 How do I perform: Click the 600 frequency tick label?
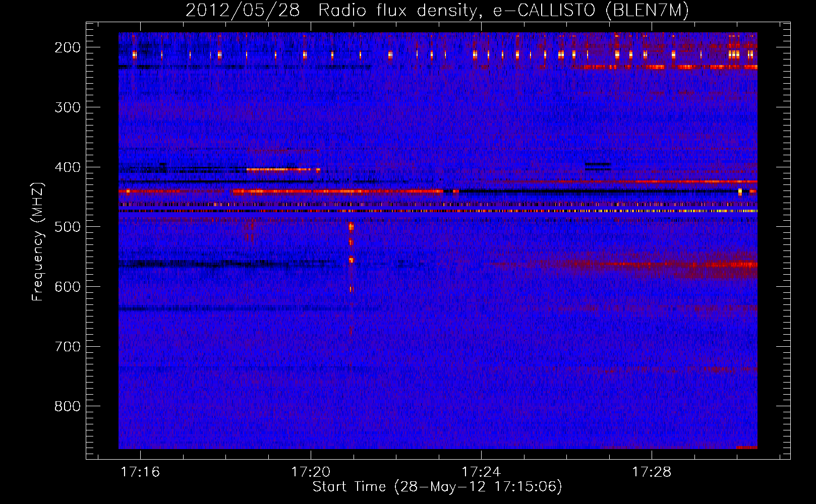(x=68, y=287)
